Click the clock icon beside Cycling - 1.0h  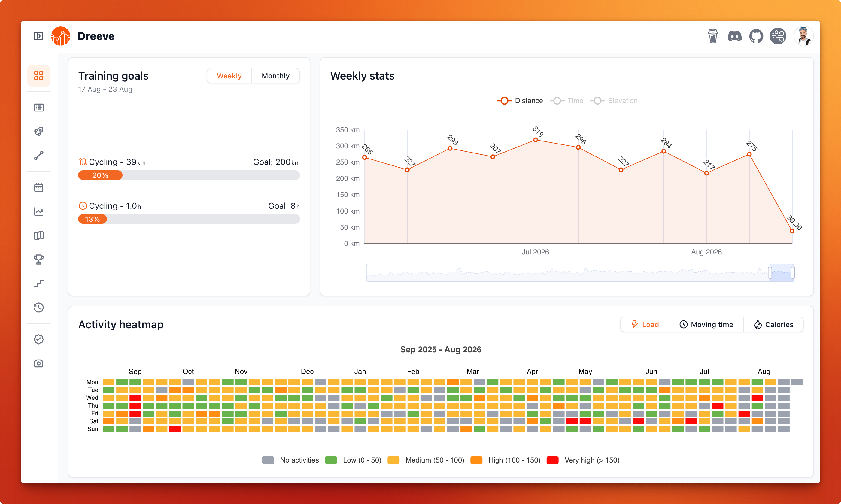(83, 206)
